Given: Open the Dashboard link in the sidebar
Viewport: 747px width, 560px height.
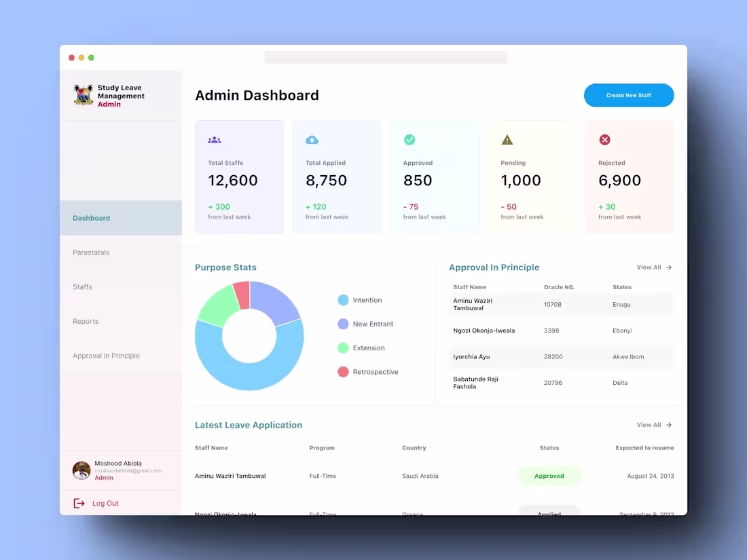Looking at the screenshot, I should pos(91,218).
